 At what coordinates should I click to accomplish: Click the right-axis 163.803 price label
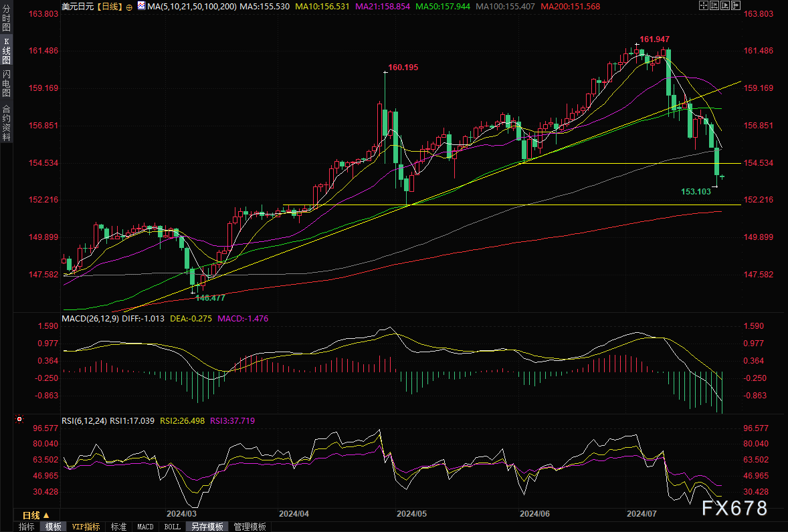[759, 14]
